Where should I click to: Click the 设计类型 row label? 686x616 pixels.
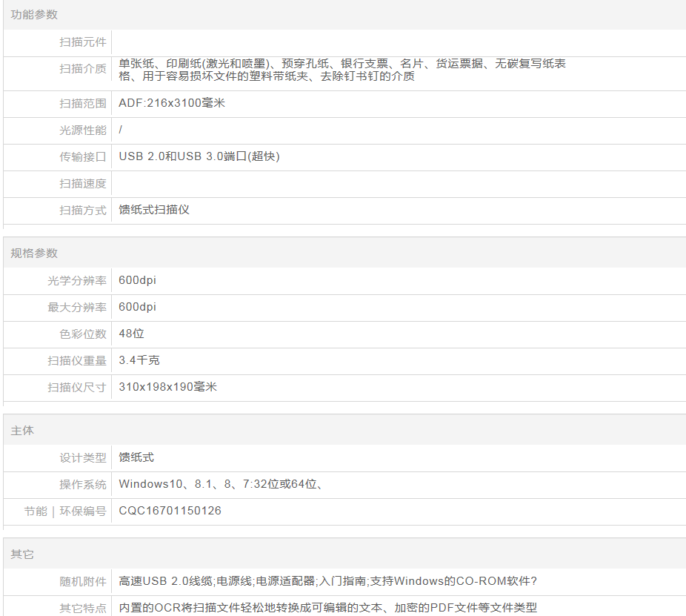click(83, 458)
